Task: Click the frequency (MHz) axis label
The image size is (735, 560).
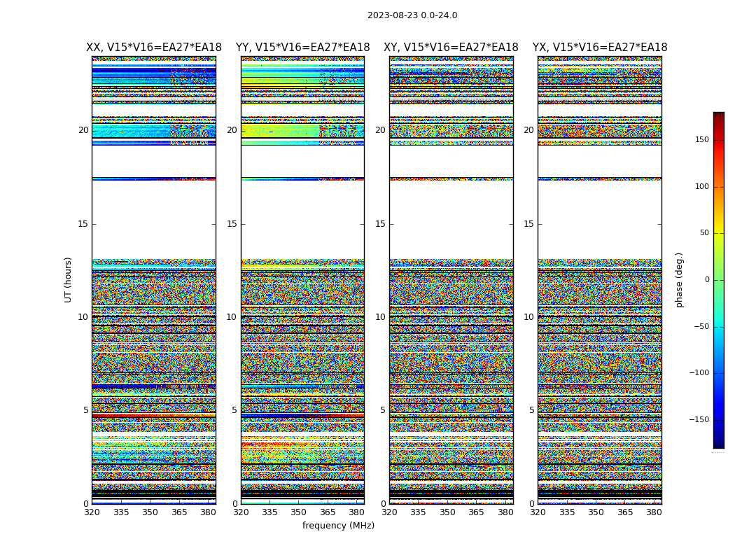Action: tap(338, 525)
